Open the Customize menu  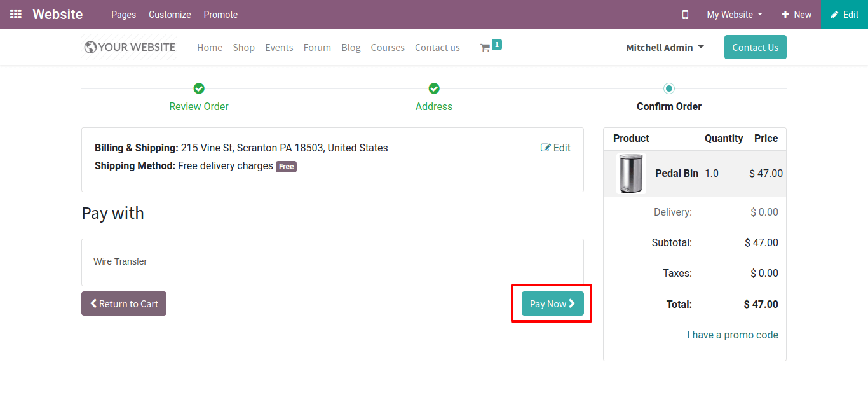(170, 14)
